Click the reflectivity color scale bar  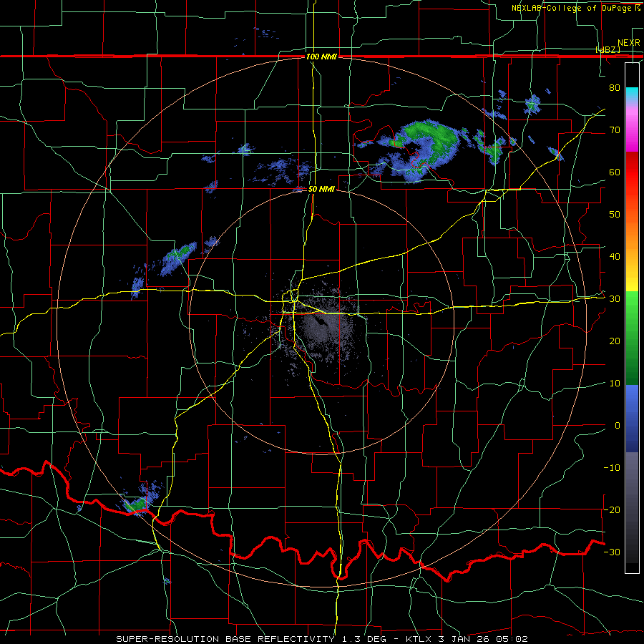point(632,318)
